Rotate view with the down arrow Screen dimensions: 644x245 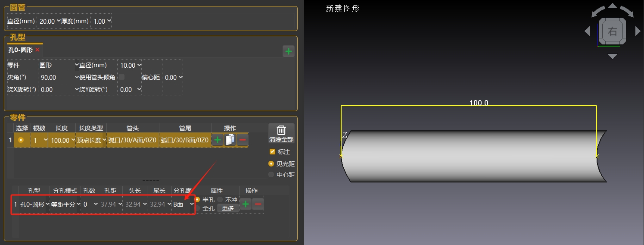pos(613,57)
